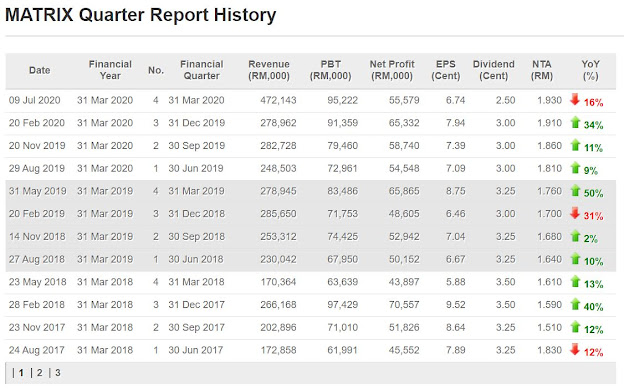
Task: Click the Date column header
Action: coord(39,70)
